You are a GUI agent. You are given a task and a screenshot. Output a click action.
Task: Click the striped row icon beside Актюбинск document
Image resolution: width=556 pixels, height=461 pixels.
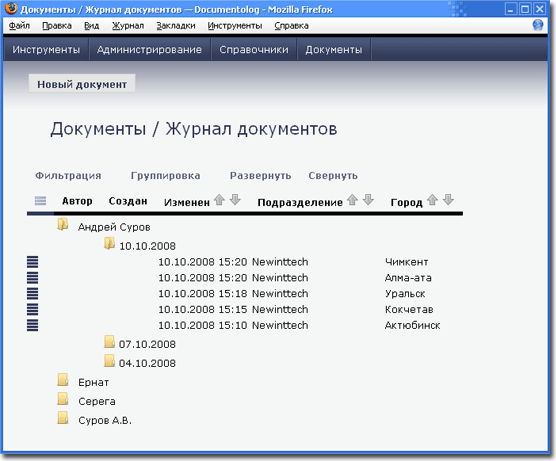(33, 325)
